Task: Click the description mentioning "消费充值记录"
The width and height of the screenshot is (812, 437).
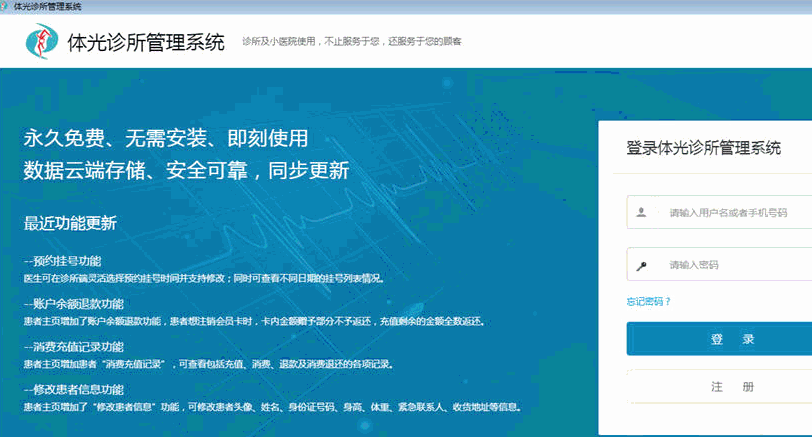Action: [209, 365]
